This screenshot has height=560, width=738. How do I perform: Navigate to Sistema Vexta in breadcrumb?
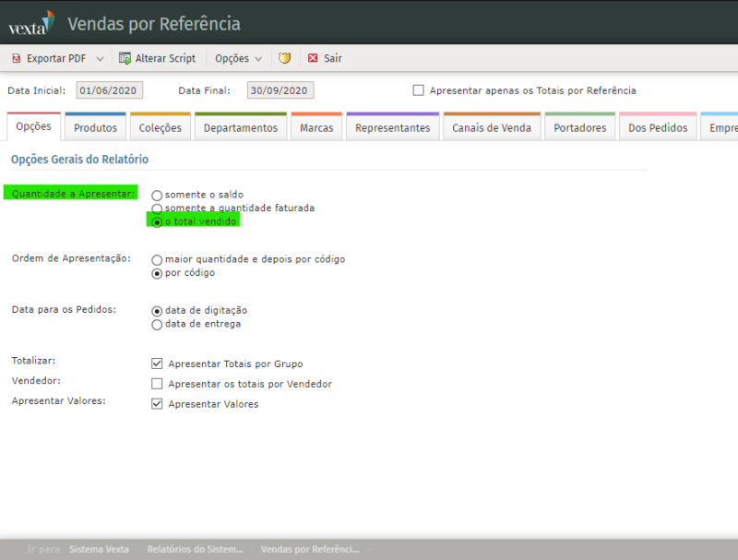99,550
